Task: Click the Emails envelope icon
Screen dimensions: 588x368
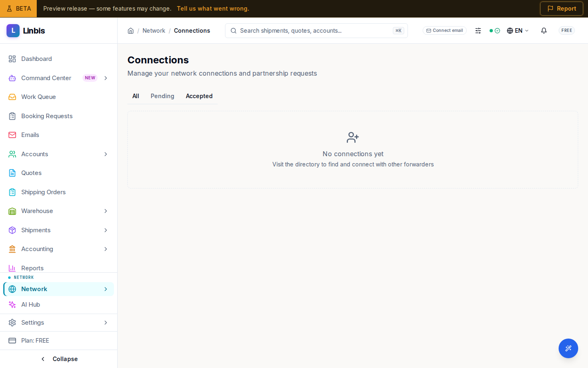Action: click(12, 135)
